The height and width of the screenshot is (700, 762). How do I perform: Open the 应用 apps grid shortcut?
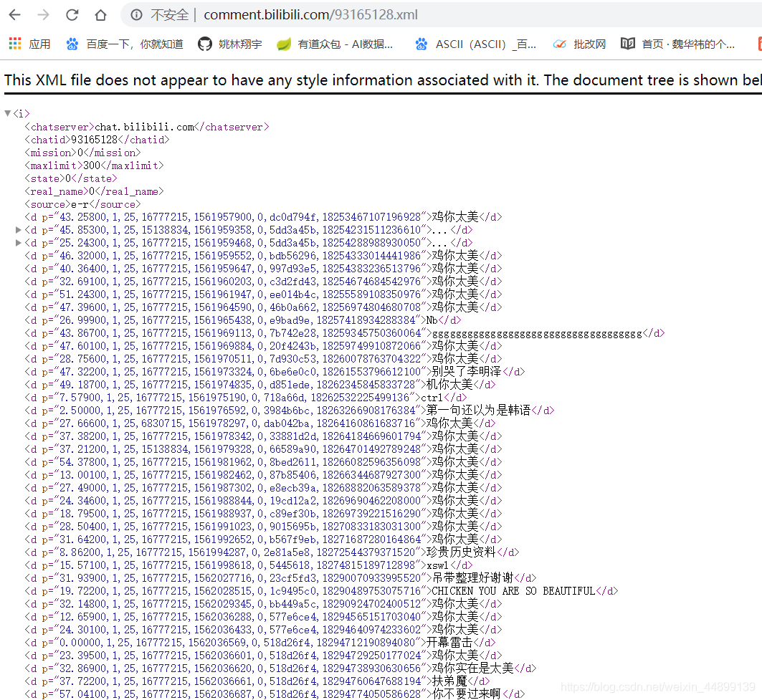29,44
